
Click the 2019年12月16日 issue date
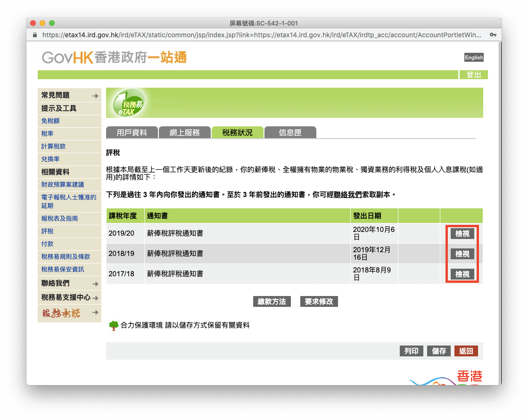tap(372, 254)
